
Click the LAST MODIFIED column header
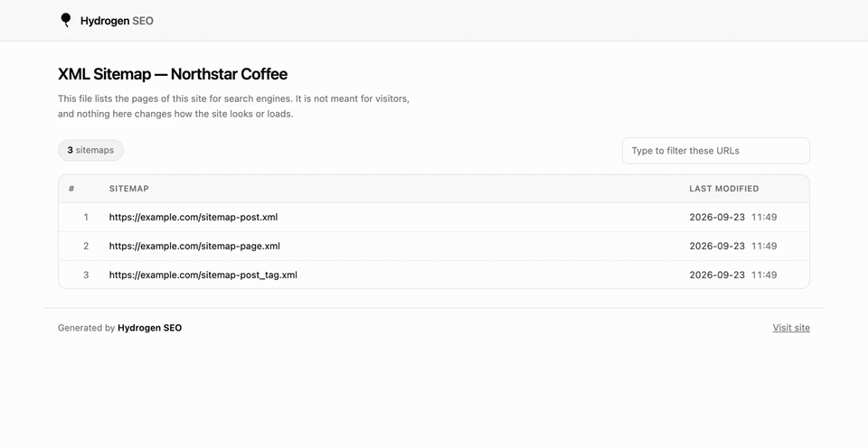724,189
